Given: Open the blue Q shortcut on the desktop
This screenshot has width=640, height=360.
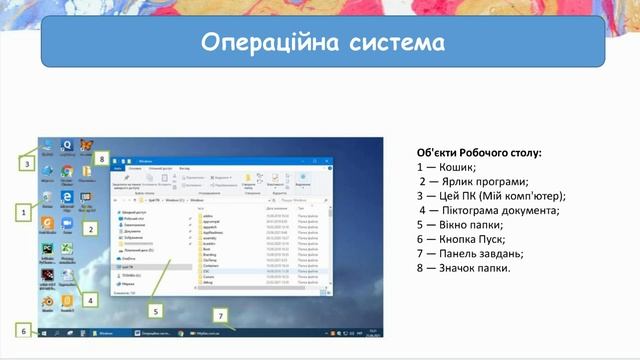Looking at the screenshot, I should coord(67,146).
